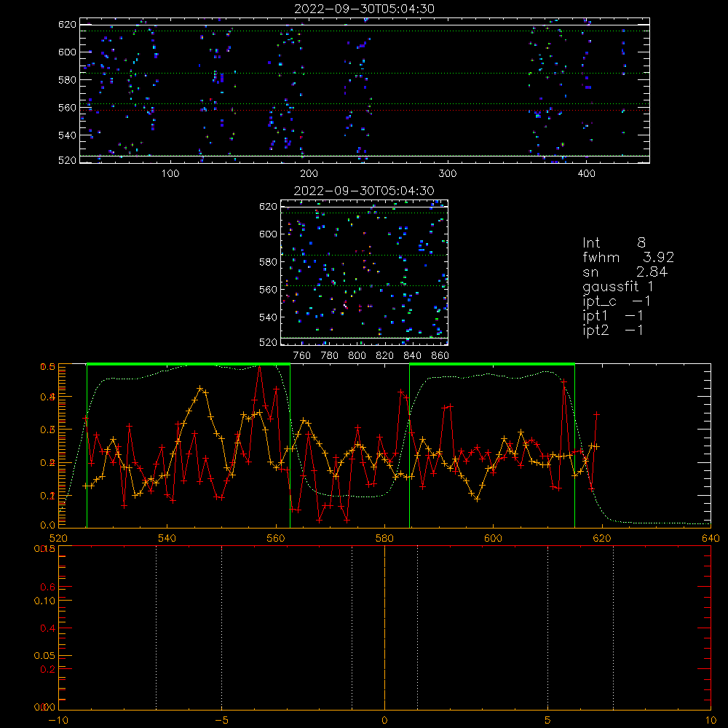Click the orange '0.05' y-axis label of the bottom plot

44,656
